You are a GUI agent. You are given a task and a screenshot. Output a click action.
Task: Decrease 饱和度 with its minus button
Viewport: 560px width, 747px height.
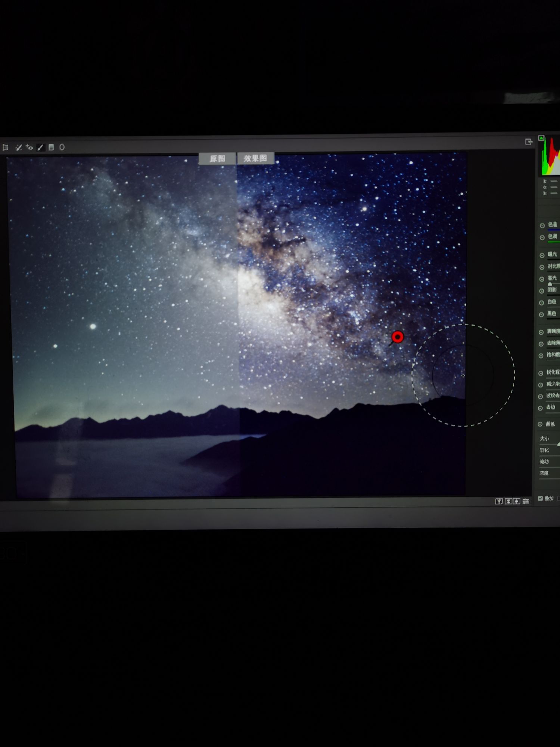tap(541, 356)
